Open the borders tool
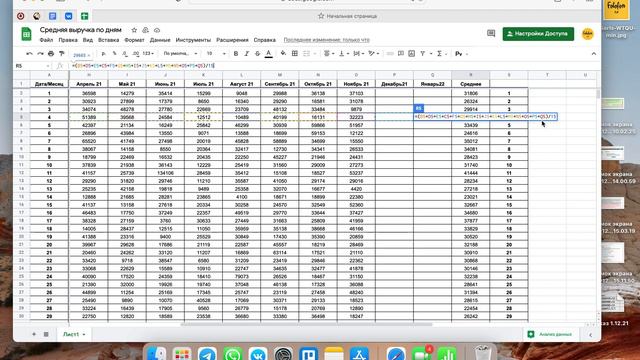The height and width of the screenshot is (360, 640). [x=295, y=53]
